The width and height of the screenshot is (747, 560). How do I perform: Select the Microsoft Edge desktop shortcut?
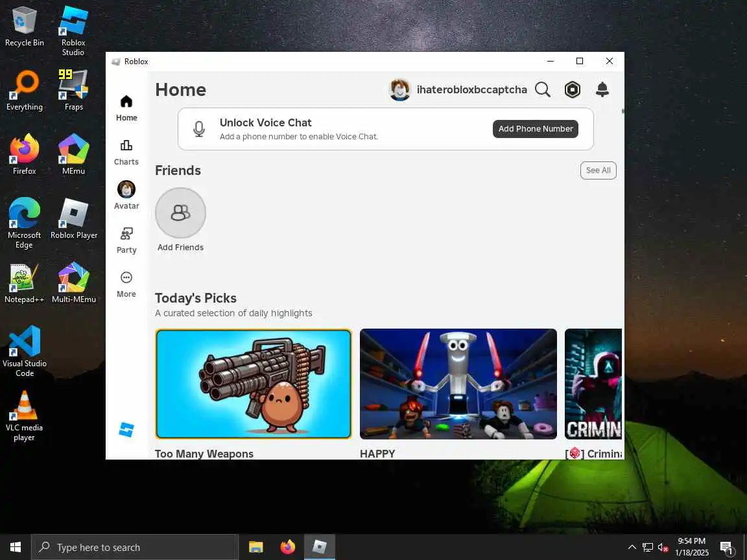tap(24, 223)
